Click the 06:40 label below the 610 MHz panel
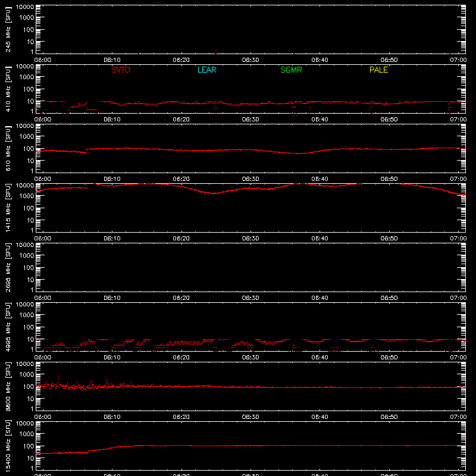This screenshot has height=476, width=476. click(x=320, y=179)
